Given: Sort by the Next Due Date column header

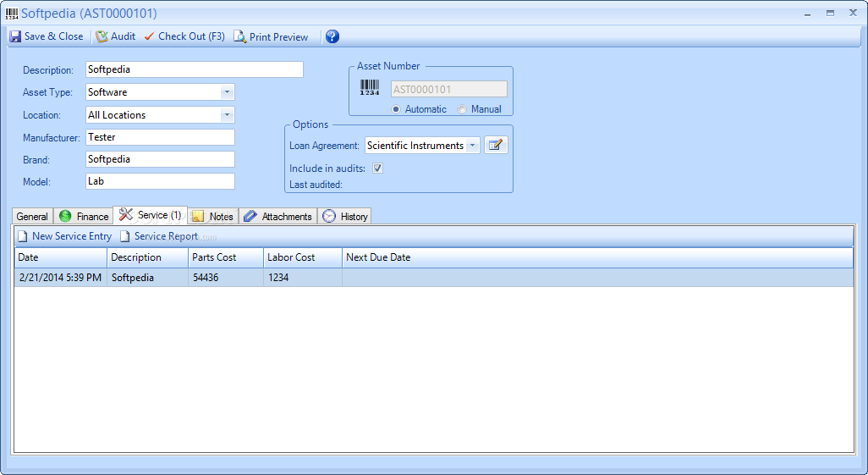Looking at the screenshot, I should tap(598, 257).
